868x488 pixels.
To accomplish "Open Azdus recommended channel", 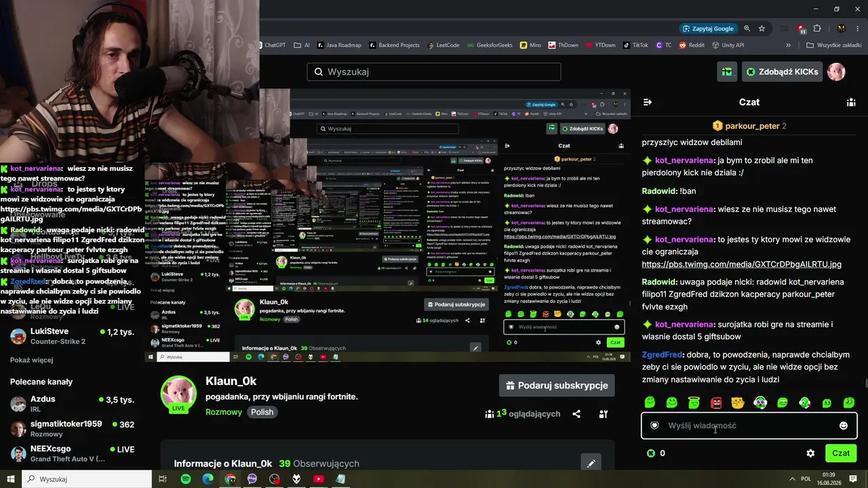I will pos(72,404).
